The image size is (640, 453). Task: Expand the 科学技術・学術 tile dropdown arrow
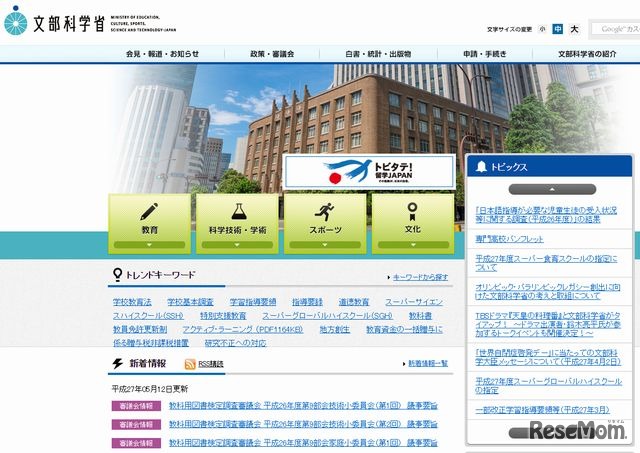(x=237, y=245)
